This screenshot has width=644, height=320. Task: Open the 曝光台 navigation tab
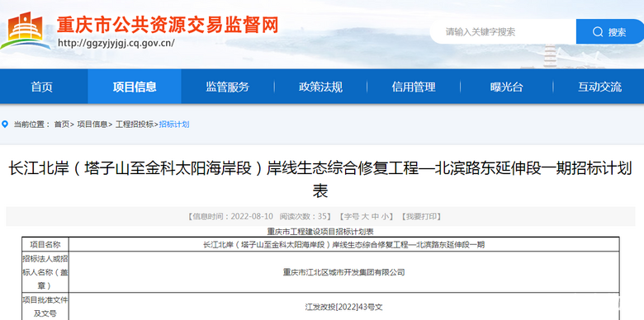pyautogui.click(x=506, y=87)
